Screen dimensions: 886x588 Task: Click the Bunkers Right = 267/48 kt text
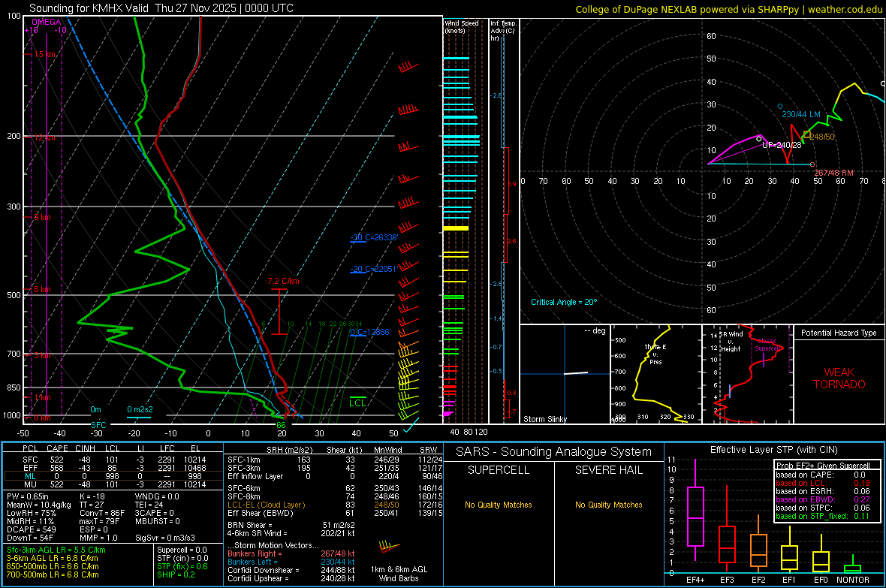click(291, 553)
